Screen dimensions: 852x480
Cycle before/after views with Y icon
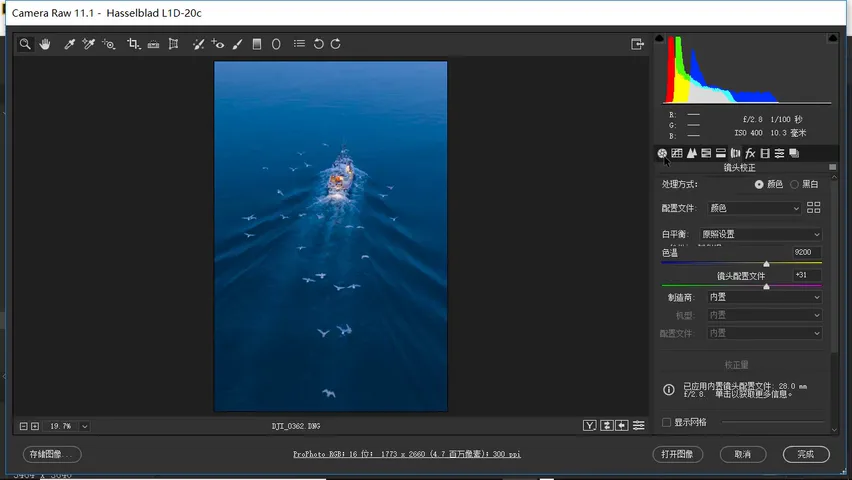point(590,426)
